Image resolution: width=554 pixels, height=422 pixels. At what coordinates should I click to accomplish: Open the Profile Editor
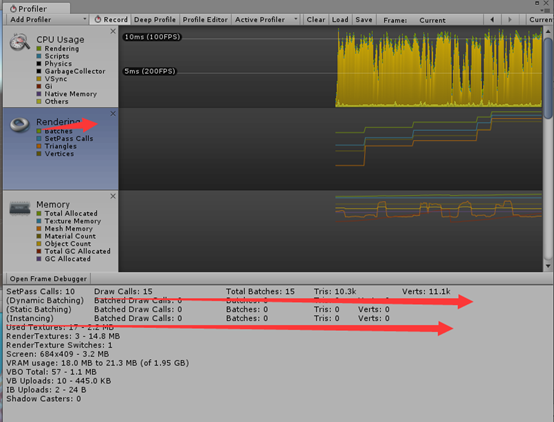coord(205,20)
